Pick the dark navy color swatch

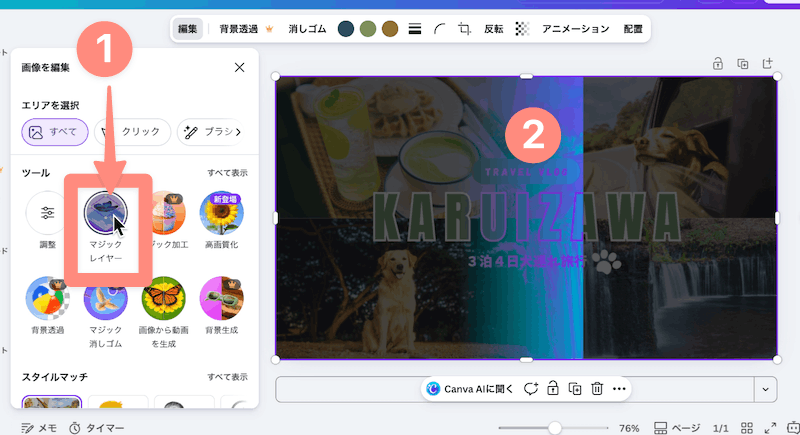click(x=346, y=29)
